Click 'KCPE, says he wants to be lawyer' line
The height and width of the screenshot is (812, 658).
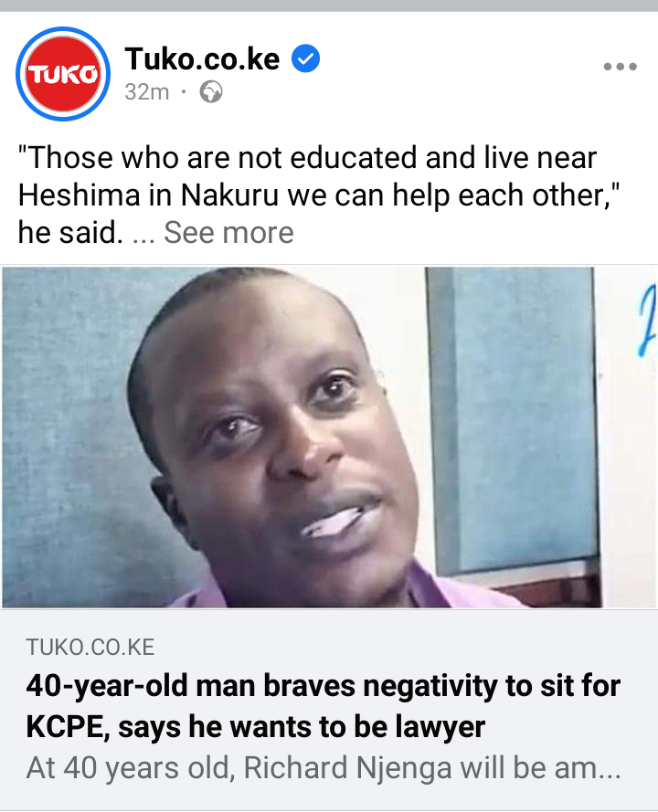click(255, 726)
